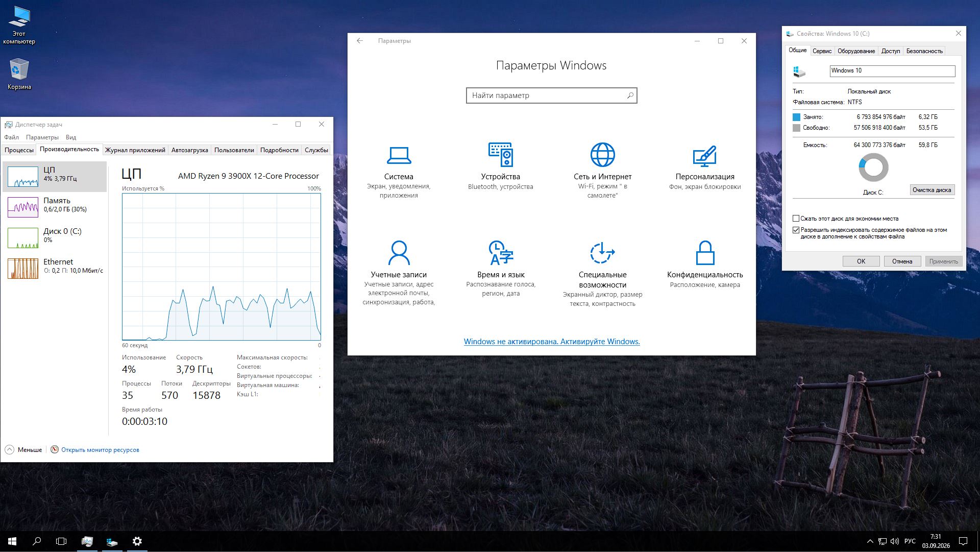This screenshot has width=980, height=552.
Task: Open the Файл menu in Task Manager
Action: (x=11, y=137)
